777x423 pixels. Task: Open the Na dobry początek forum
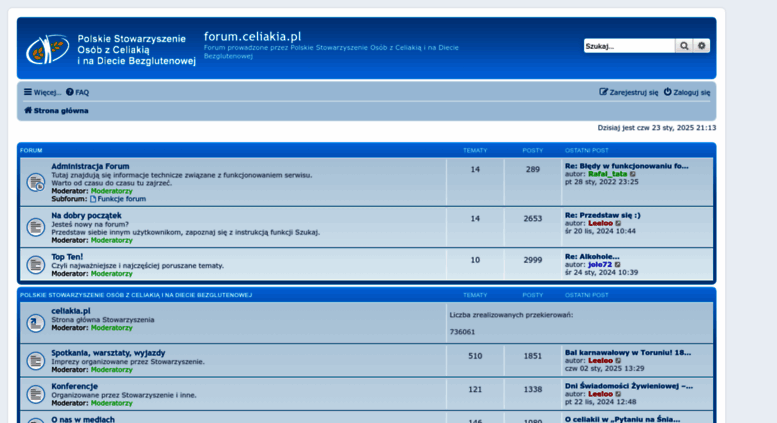[x=86, y=215]
